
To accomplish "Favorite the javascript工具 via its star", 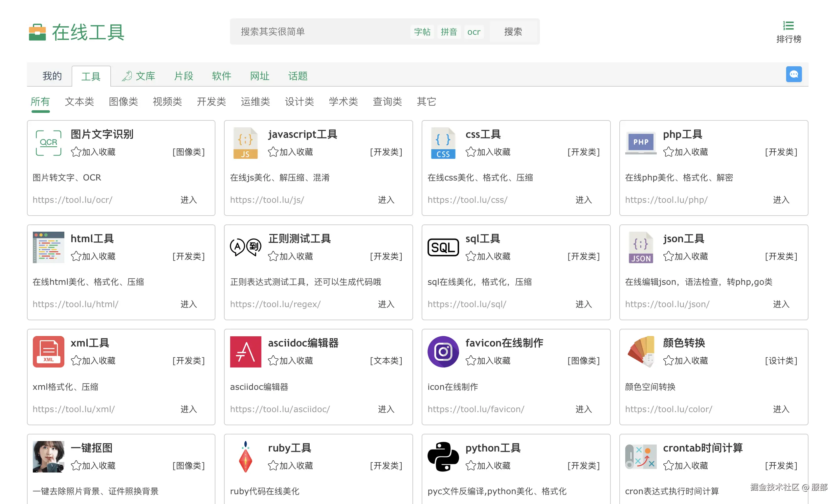I will [x=273, y=152].
